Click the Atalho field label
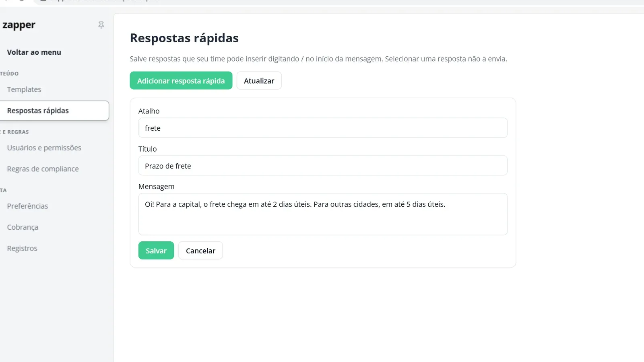The image size is (644, 362). 149,111
